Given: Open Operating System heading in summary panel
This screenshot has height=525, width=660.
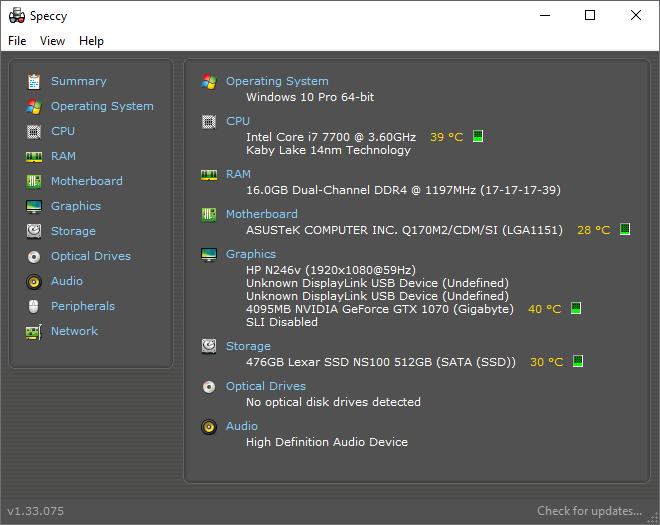Looking at the screenshot, I should (277, 81).
